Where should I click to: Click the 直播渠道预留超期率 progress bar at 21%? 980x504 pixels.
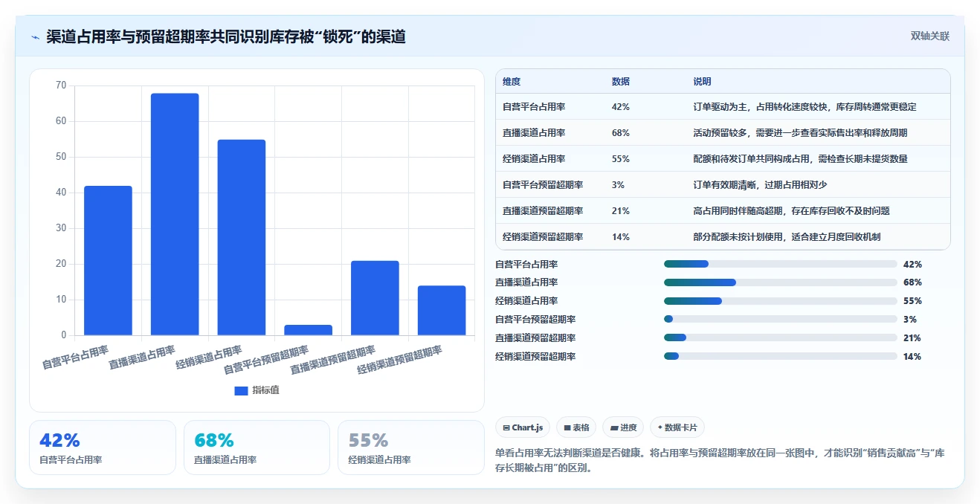click(781, 337)
